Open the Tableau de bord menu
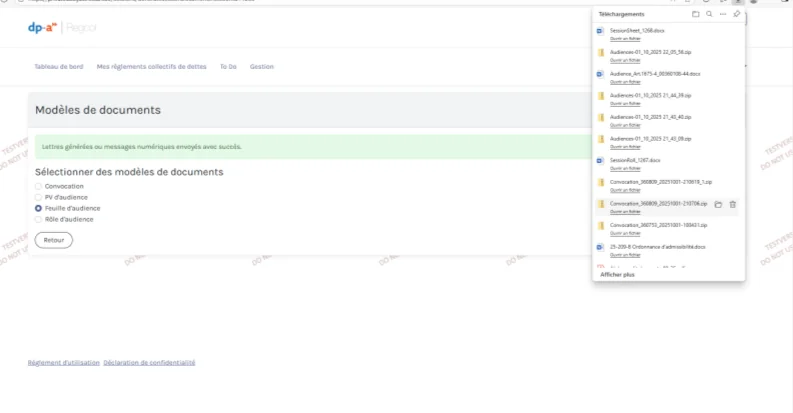Image resolution: width=793 pixels, height=413 pixels. point(59,67)
